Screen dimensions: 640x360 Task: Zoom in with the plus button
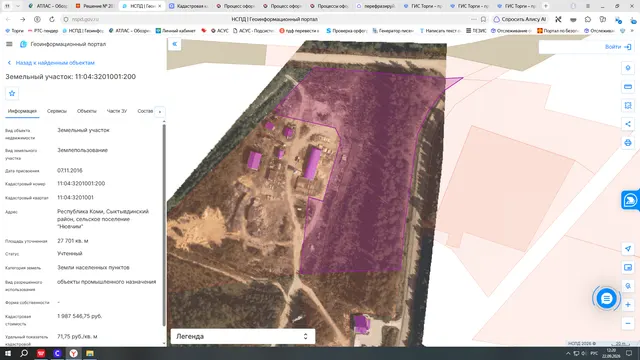coord(628,304)
